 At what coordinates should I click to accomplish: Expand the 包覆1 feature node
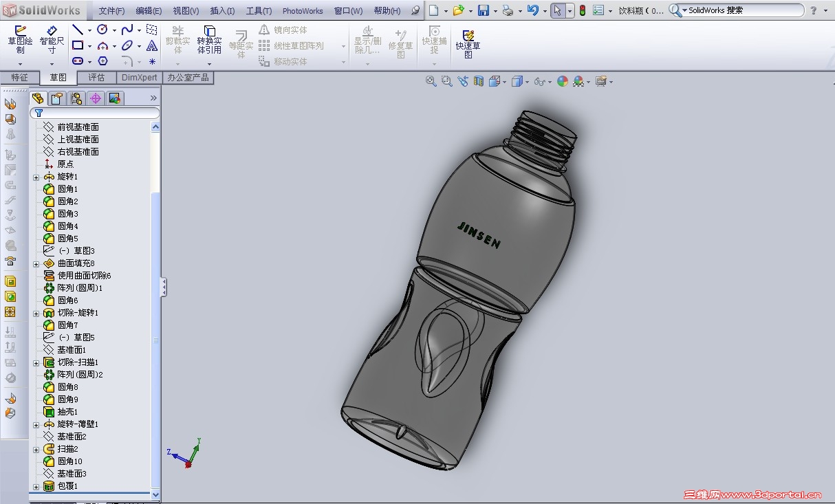click(x=36, y=487)
